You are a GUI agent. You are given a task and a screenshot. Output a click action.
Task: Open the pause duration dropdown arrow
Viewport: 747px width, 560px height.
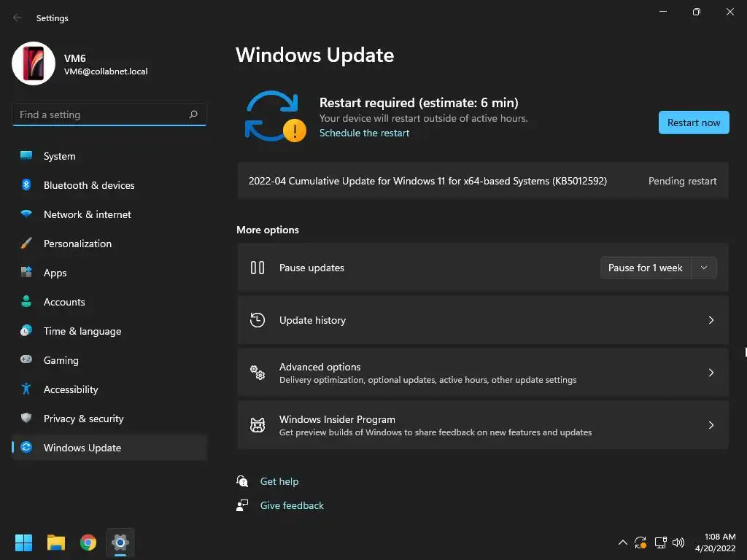click(x=704, y=268)
